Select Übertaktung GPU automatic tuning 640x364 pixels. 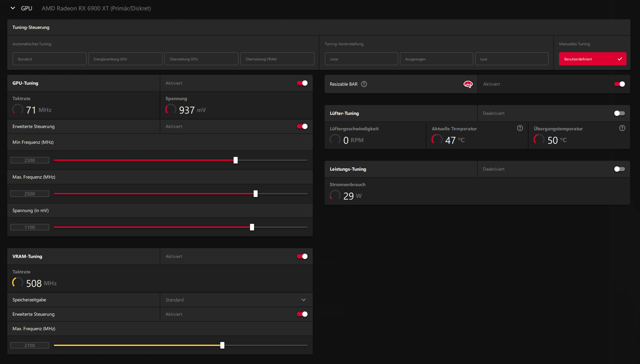click(x=201, y=59)
